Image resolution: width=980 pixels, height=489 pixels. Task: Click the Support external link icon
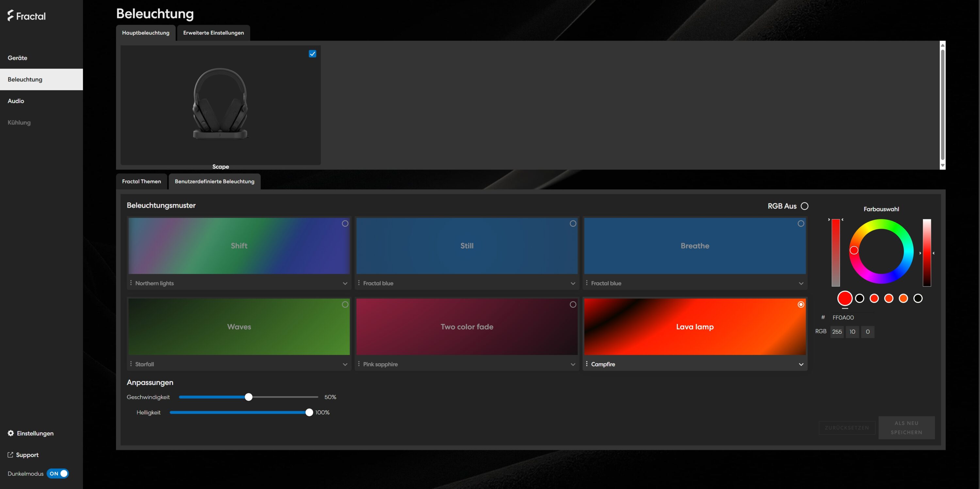pyautogui.click(x=10, y=455)
